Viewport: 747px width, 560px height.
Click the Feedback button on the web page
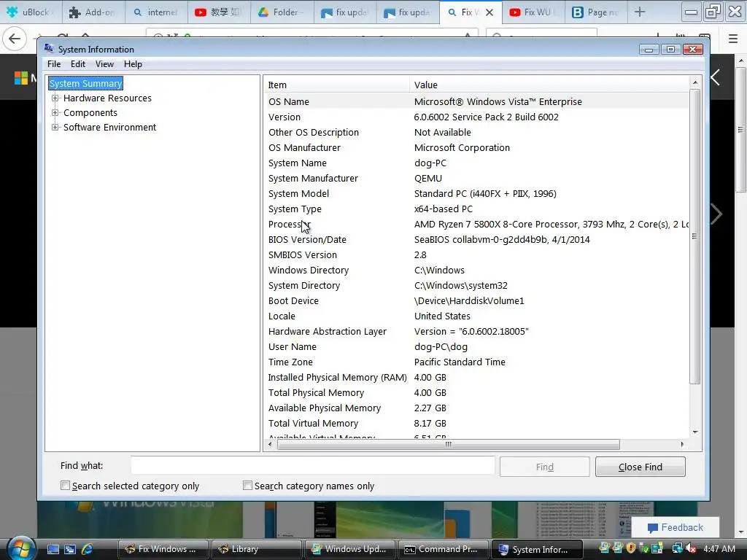[675, 528]
